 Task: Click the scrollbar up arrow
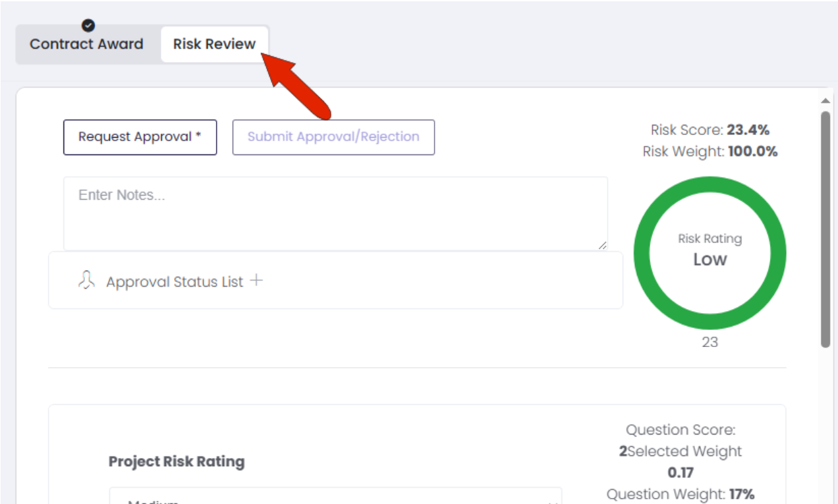click(x=825, y=101)
